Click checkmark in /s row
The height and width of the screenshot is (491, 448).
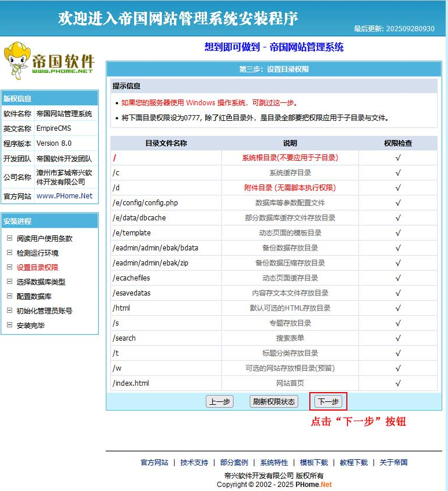coord(398,323)
